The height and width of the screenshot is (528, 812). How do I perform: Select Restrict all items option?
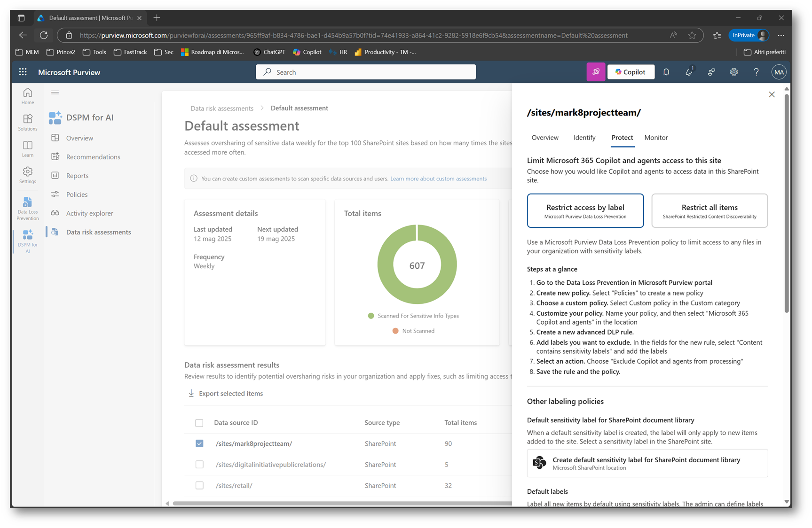(710, 210)
